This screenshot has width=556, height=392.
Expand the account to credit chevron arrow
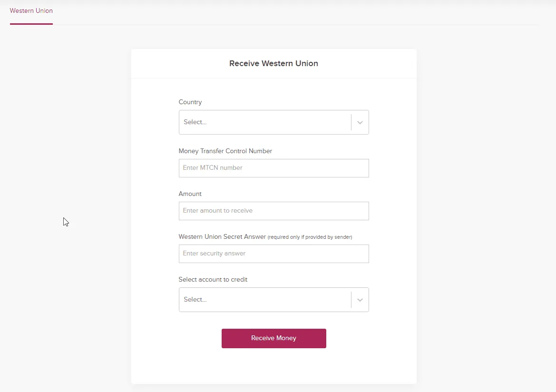(x=360, y=300)
